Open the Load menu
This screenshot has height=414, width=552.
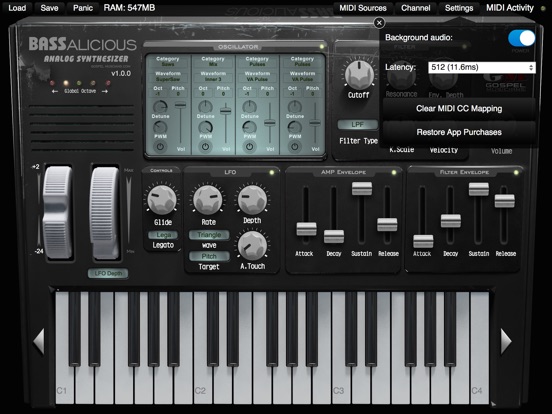click(x=17, y=8)
